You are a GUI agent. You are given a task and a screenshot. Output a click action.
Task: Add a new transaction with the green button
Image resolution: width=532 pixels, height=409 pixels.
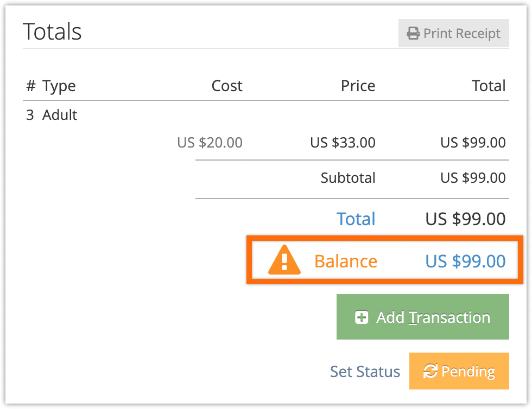[x=423, y=317]
